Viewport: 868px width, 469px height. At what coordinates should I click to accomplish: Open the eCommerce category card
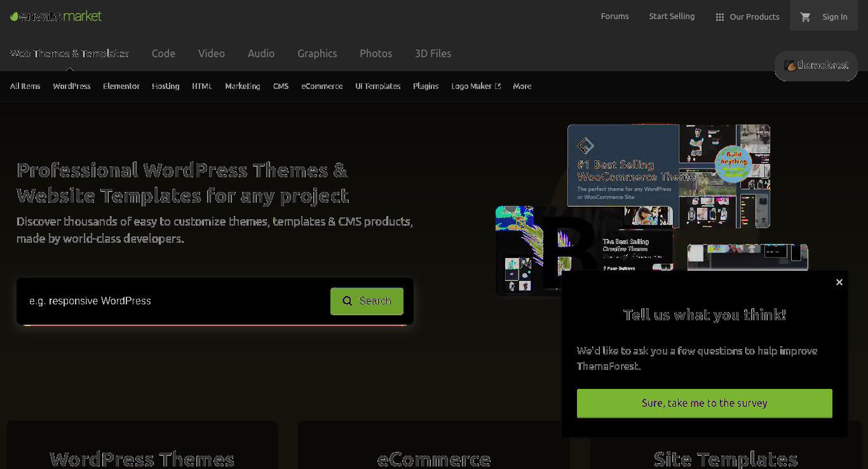pyautogui.click(x=433, y=445)
